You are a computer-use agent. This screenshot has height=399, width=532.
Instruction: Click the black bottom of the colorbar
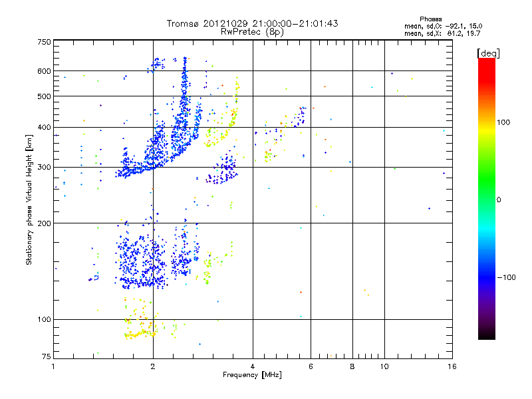point(487,334)
